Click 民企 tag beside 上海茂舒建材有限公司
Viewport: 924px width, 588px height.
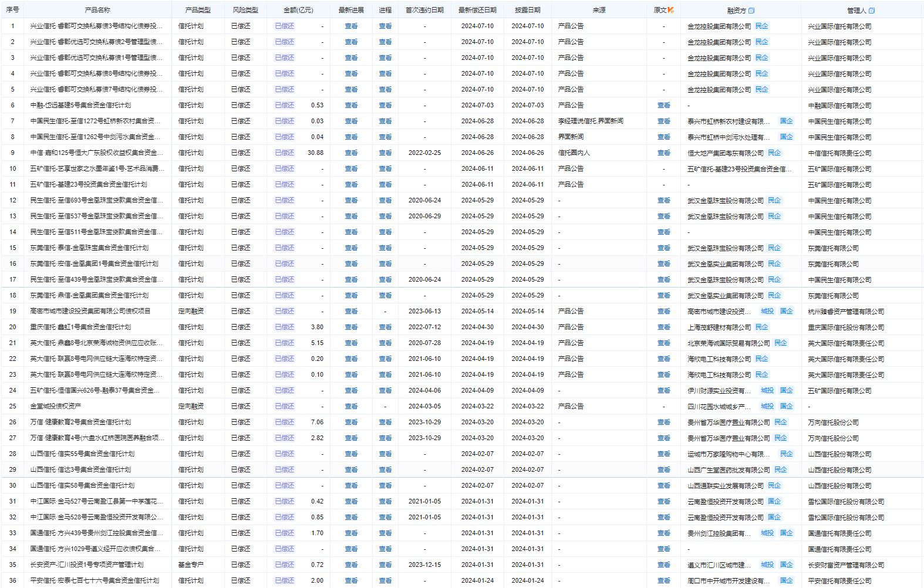pos(761,327)
